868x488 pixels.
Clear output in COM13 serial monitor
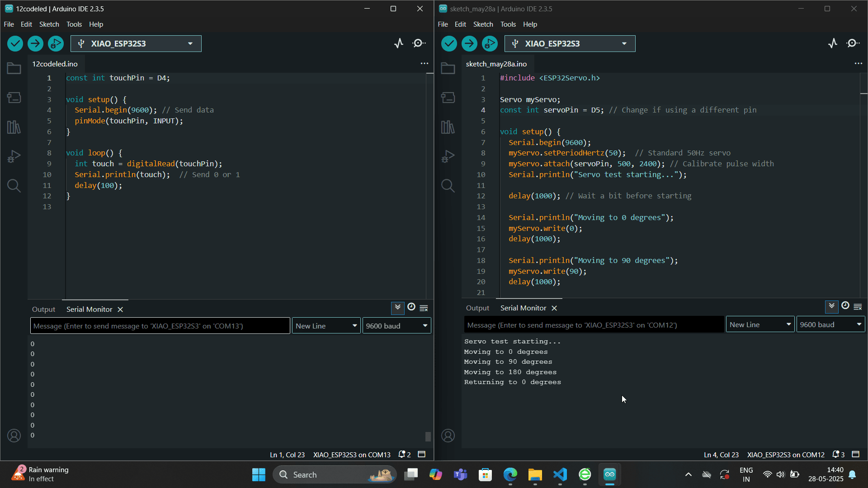pos(424,308)
